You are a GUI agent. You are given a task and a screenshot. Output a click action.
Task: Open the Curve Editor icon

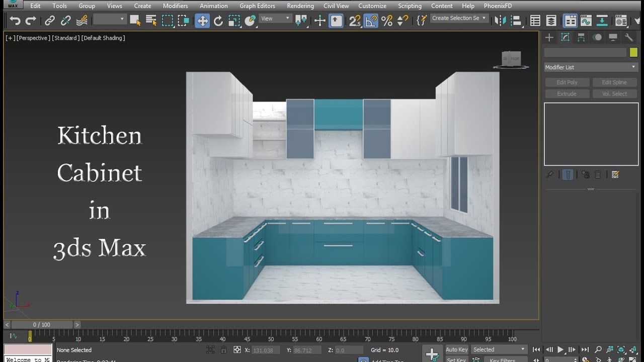586,21
